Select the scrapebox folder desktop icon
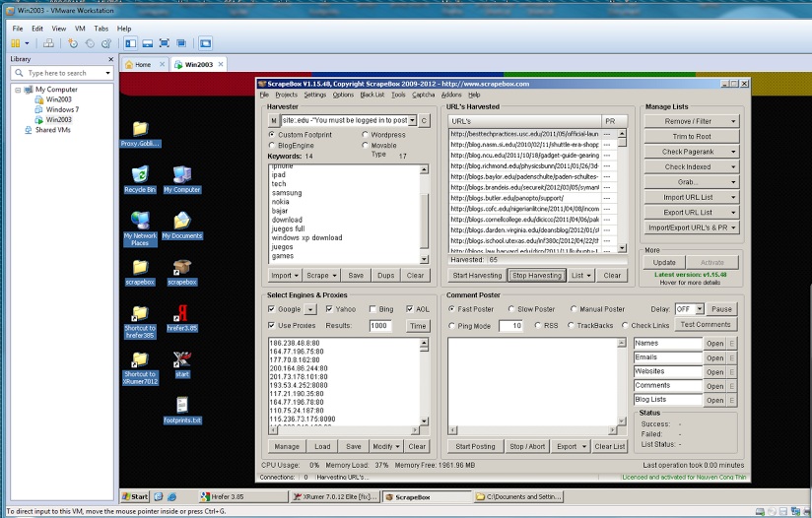The image size is (812, 518). (140, 272)
